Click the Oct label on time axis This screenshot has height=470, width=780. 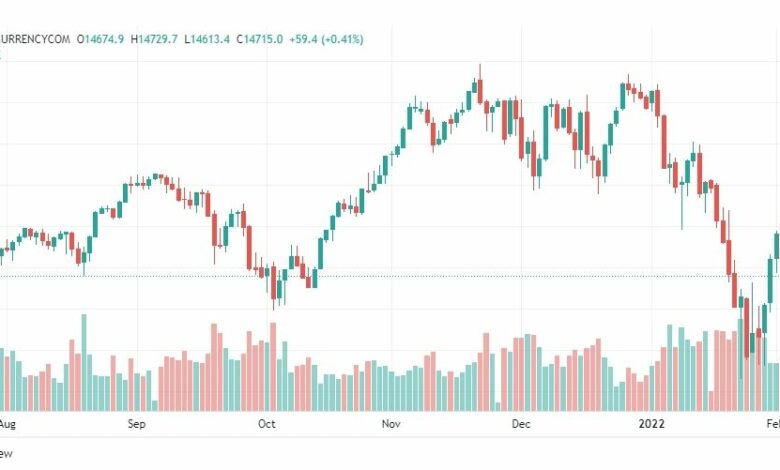tap(267, 424)
